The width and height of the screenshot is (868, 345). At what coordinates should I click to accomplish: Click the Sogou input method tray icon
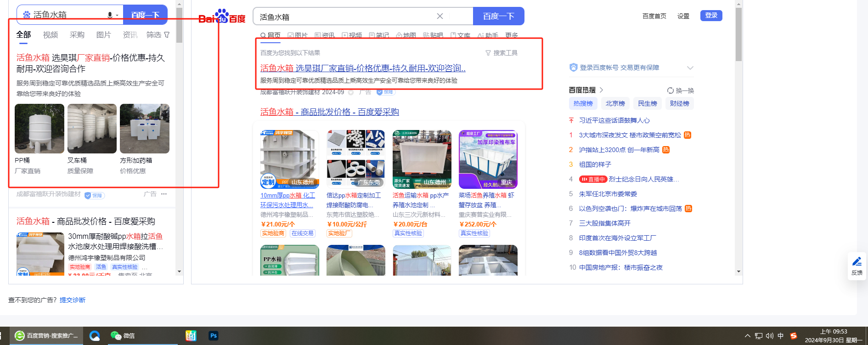coord(793,336)
